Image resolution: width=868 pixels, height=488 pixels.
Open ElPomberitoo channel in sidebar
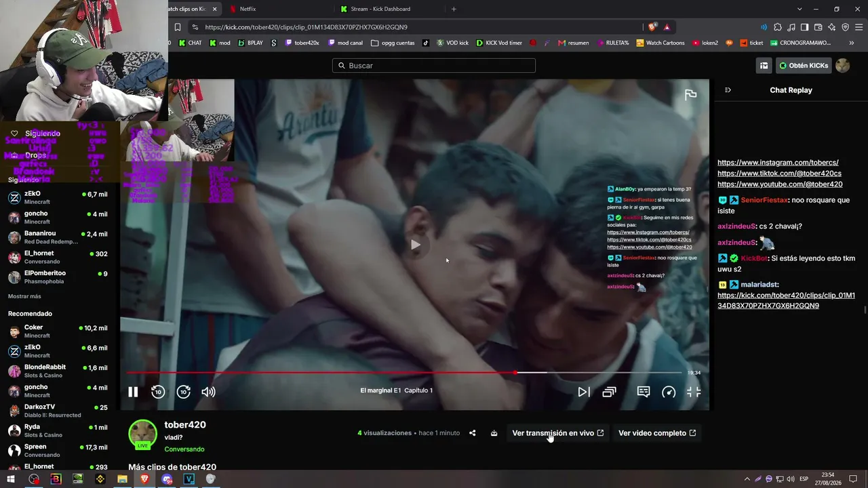58,277
